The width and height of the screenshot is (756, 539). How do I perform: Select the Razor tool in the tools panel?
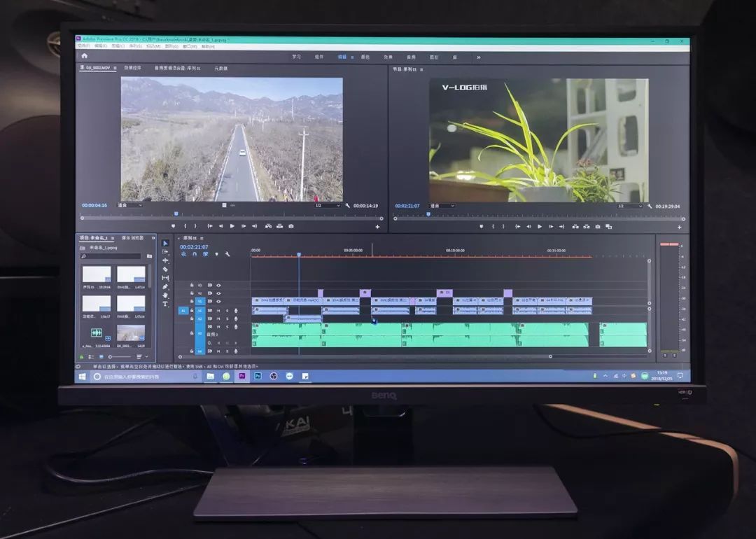tap(165, 269)
